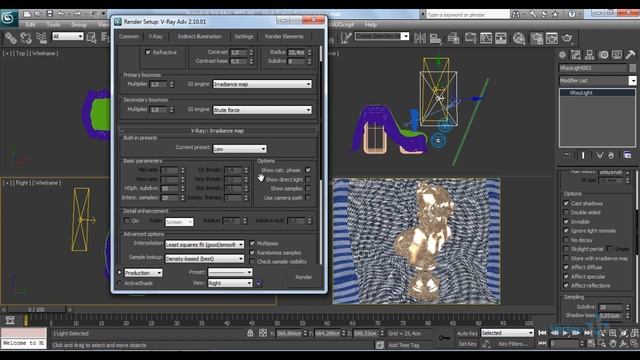Select the ActiveShade radio button

120,283
